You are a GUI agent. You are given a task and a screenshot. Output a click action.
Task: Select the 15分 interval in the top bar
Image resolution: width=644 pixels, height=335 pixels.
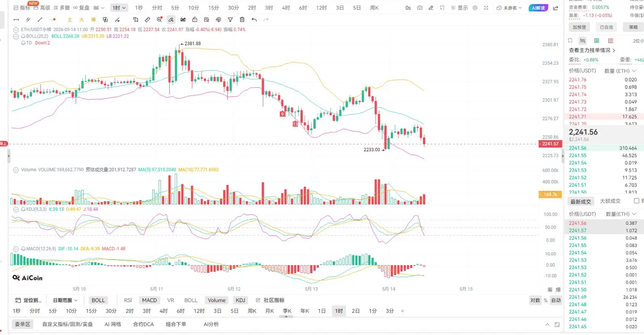pyautogui.click(x=213, y=8)
